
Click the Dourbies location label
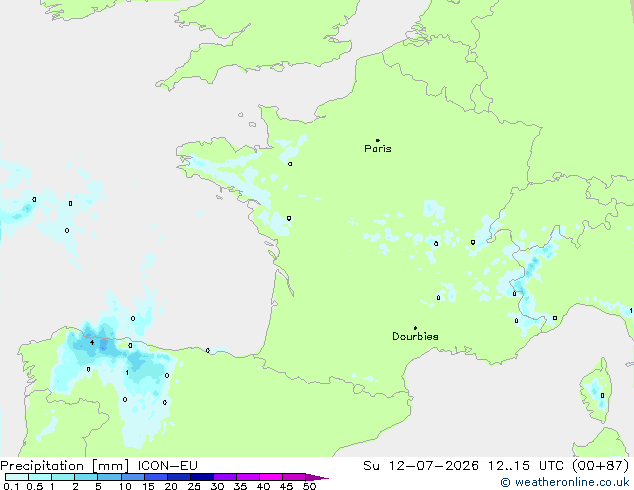415,336
